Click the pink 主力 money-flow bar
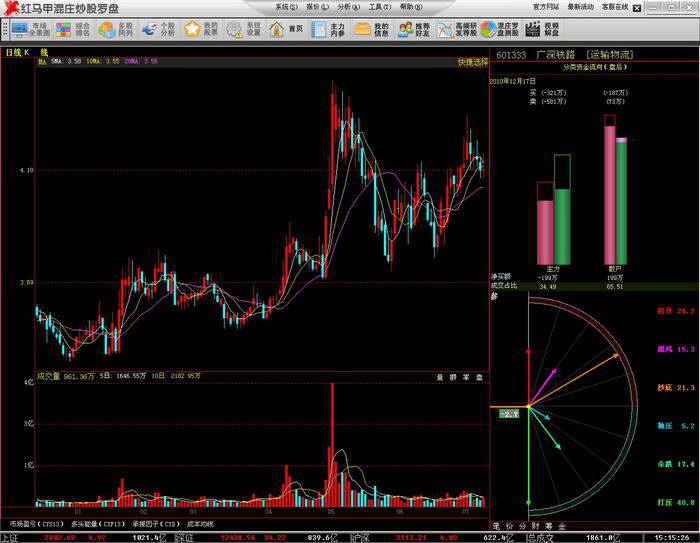 tap(545, 232)
